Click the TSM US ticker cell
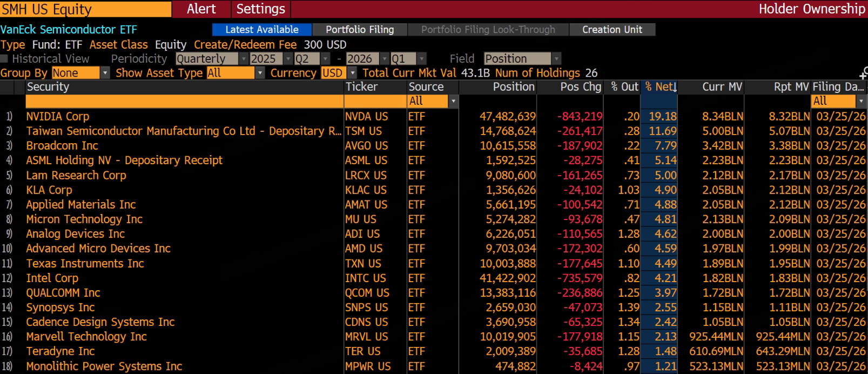 click(x=364, y=131)
